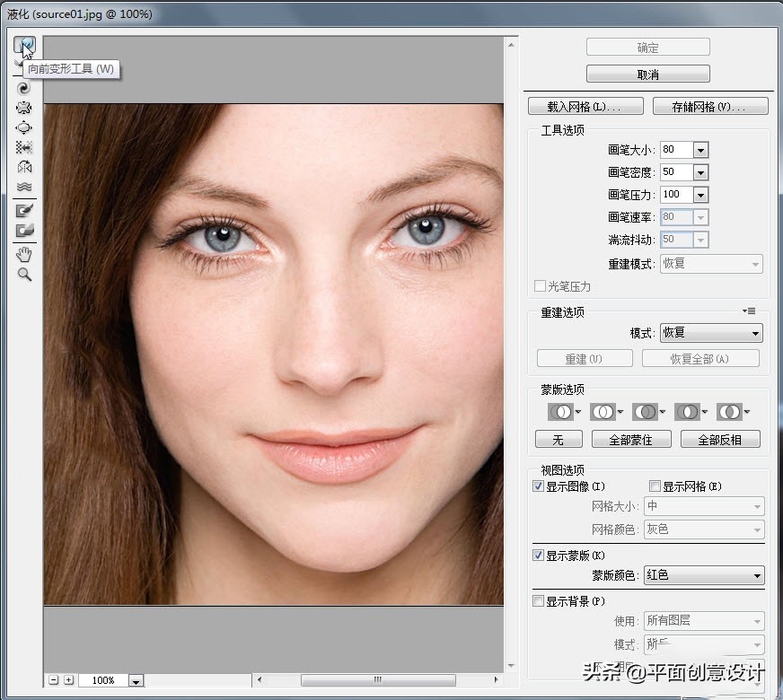
Task: Expand the 蒙版颜色 dropdown
Action: (756, 575)
